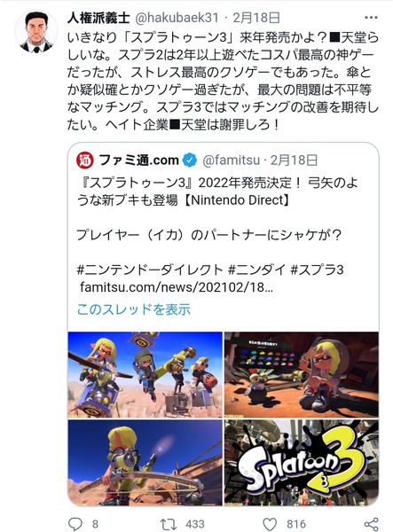Open the share icon below the tweet
The image size is (393, 532).
(x=371, y=524)
